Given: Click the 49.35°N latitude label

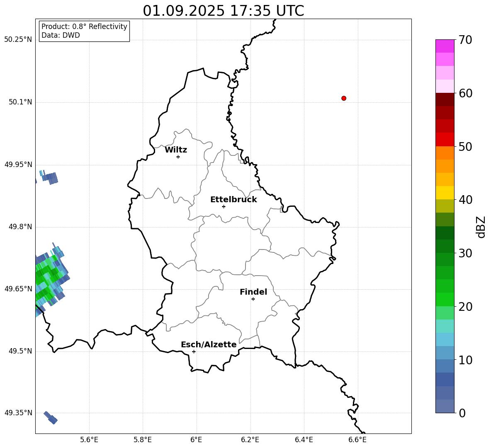Looking at the screenshot, I should 18,413.
